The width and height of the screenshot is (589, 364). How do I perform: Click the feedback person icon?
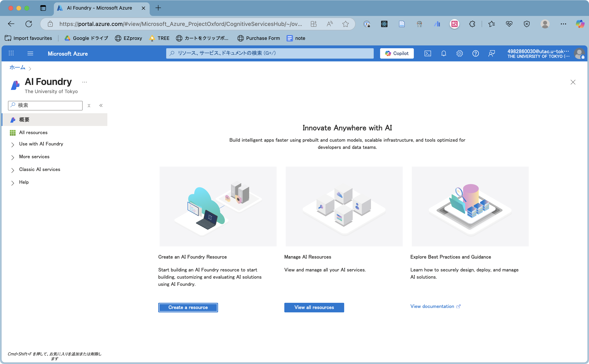491,53
